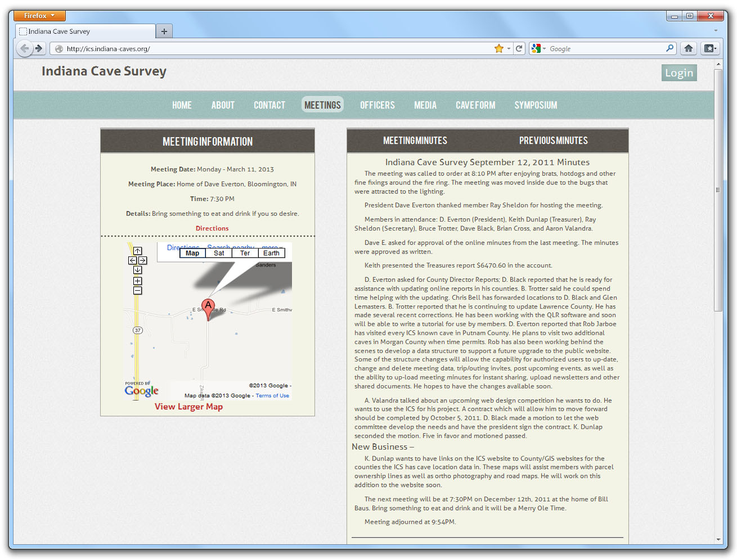The width and height of the screenshot is (737, 560).
Task: Switch map to Earth view
Action: click(271, 253)
